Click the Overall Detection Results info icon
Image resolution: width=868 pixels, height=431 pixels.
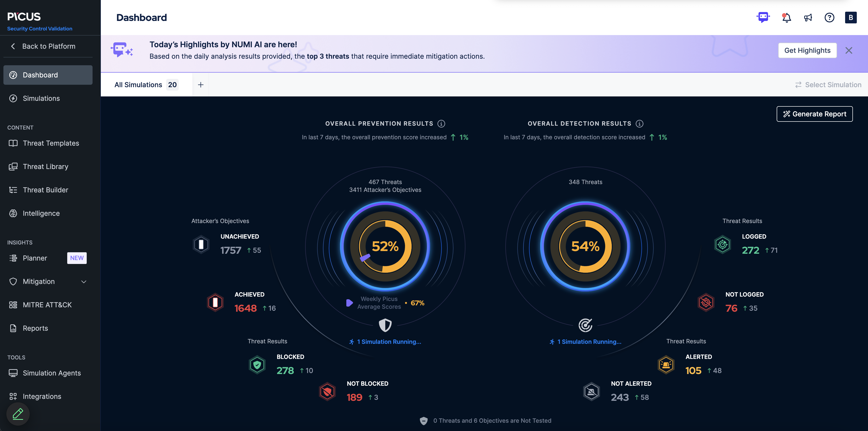pos(639,124)
